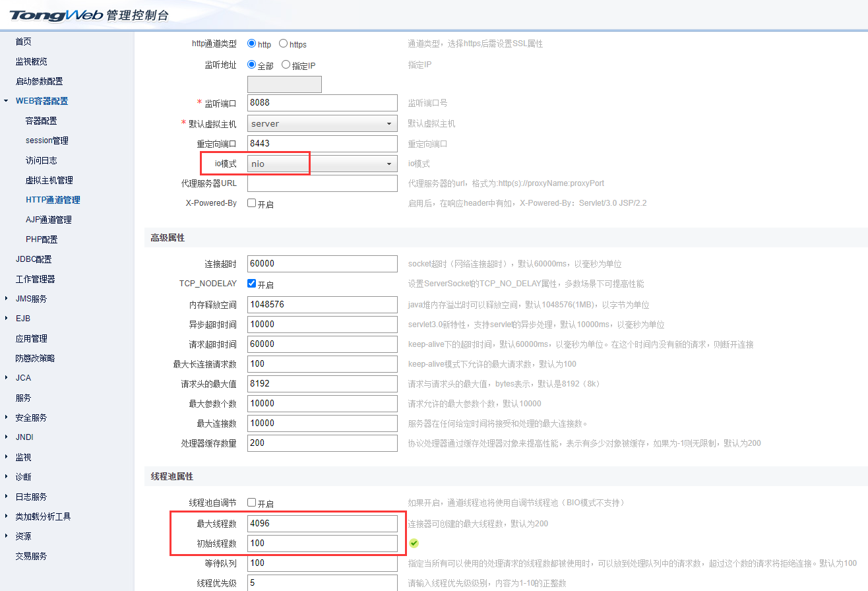Focus the 请求头的最大值 field with 8192
Screen dimensions: 868x591
[x=323, y=383]
